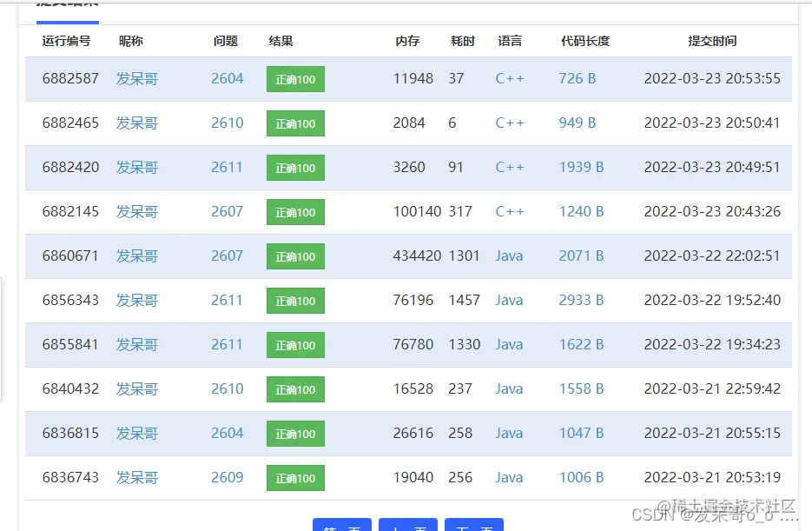Click the 内存 column header
812x531 pixels.
point(407,41)
